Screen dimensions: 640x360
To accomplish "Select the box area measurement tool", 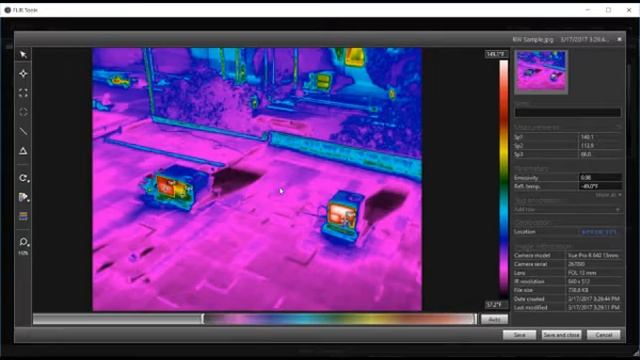I will (23, 93).
